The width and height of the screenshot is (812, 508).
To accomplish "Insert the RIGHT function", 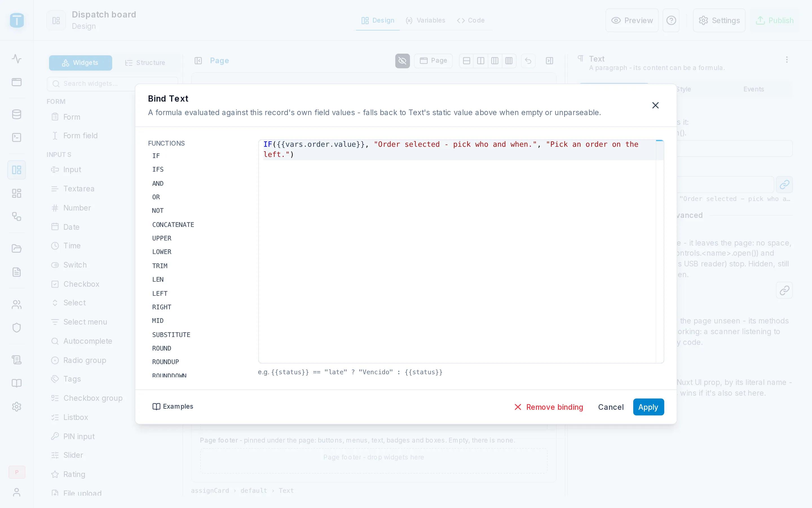I will (162, 307).
